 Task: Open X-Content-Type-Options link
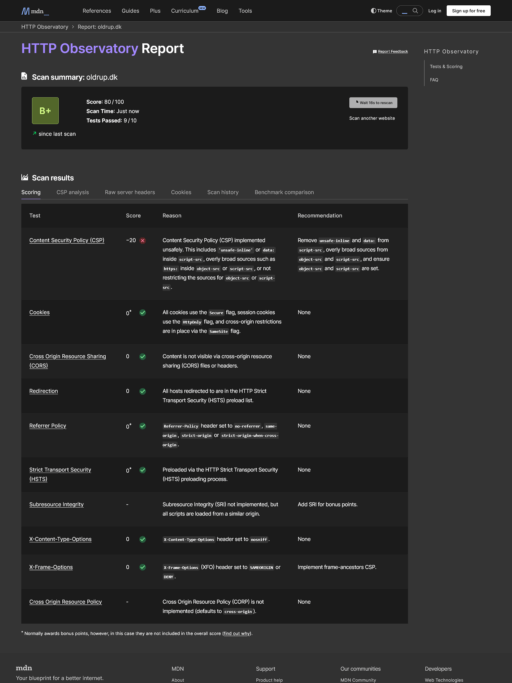[x=60, y=539]
